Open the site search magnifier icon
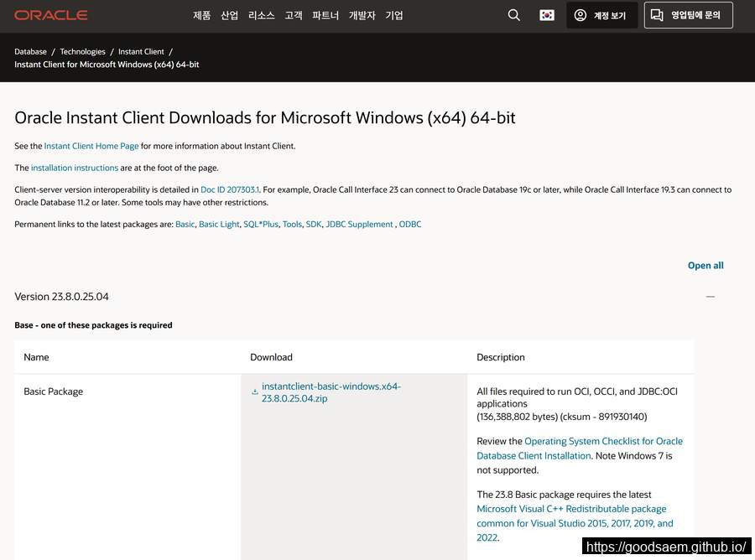 click(513, 15)
